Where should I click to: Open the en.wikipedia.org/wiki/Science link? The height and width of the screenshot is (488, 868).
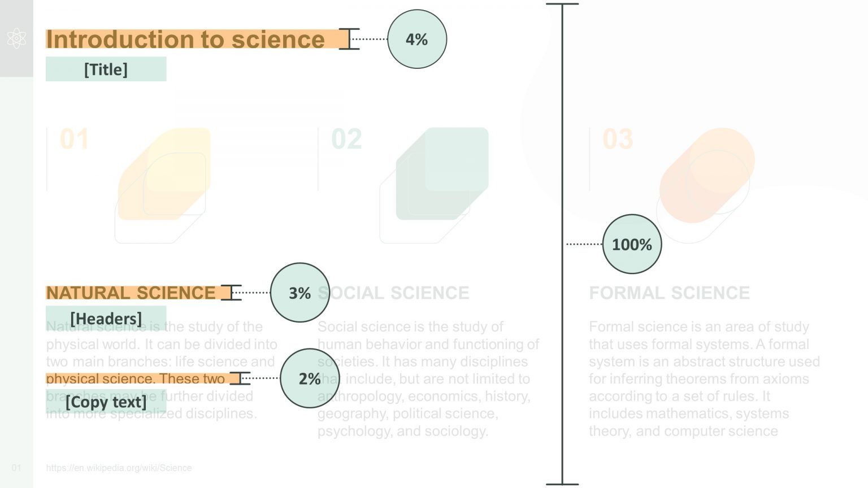pyautogui.click(x=119, y=468)
